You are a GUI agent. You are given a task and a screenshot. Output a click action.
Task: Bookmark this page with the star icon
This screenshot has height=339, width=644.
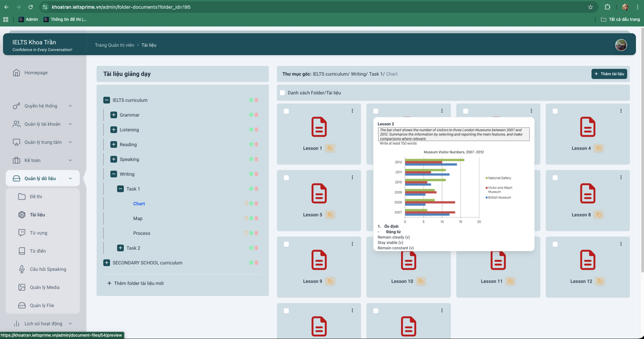pos(590,7)
